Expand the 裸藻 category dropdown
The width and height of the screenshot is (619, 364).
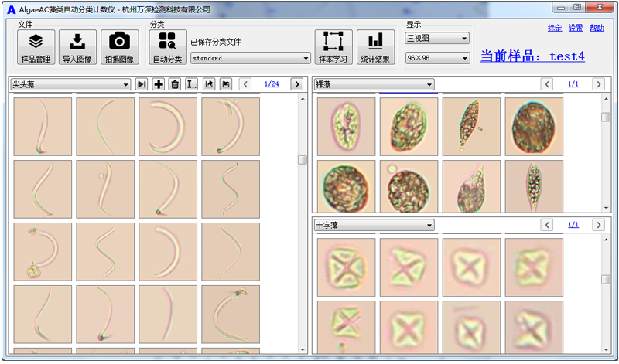click(x=374, y=84)
